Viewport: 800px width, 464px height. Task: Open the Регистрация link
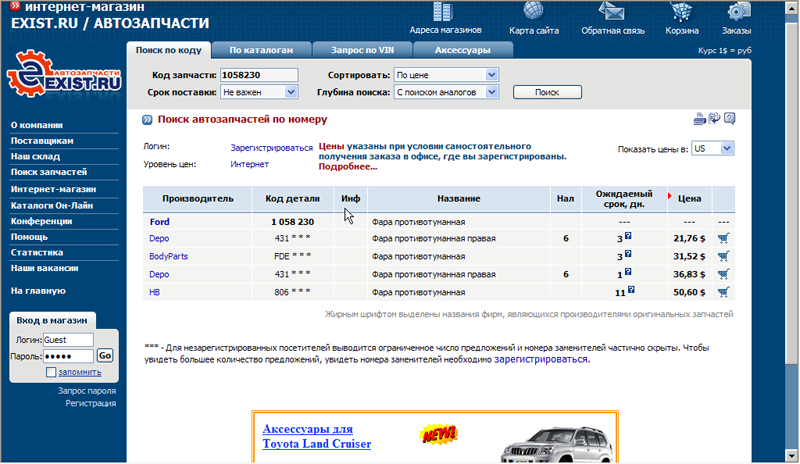point(90,403)
